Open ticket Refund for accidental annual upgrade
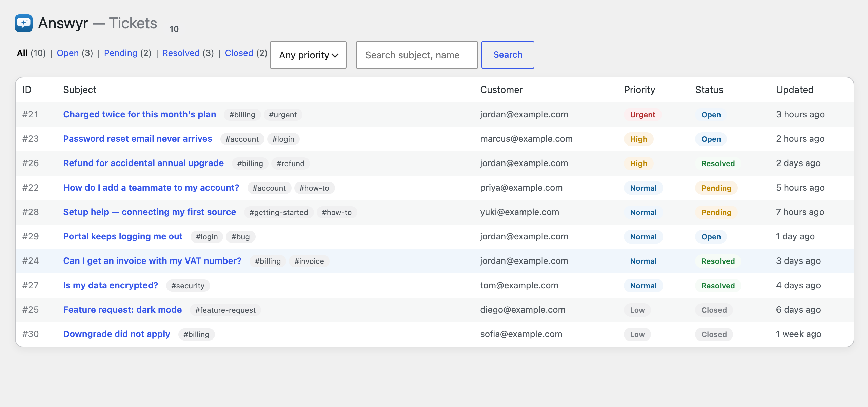Screen dimensions: 868x407 143,163
